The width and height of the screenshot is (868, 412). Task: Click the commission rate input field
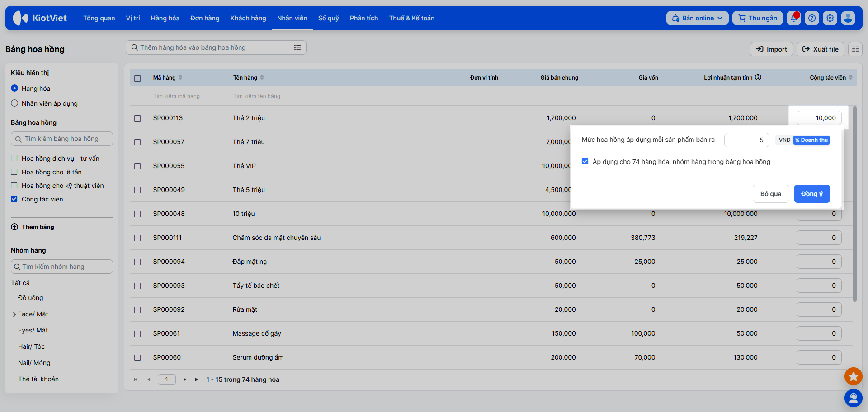tap(746, 140)
